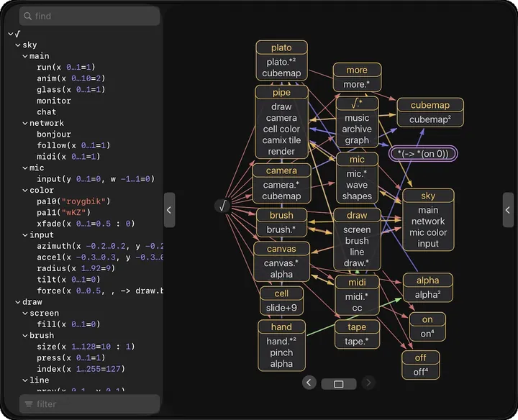Click the *(-> *(on 0)) purple node
518x420 pixels.
pyautogui.click(x=423, y=154)
